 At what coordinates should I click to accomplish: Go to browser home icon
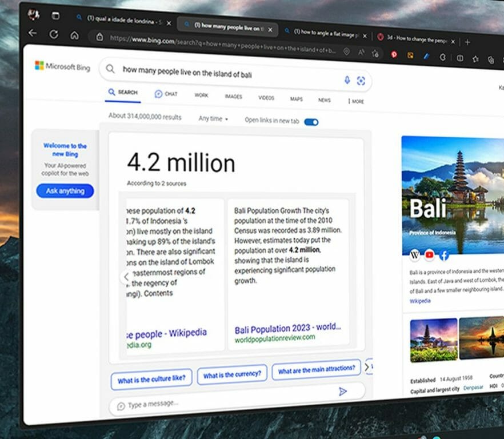[x=74, y=35]
